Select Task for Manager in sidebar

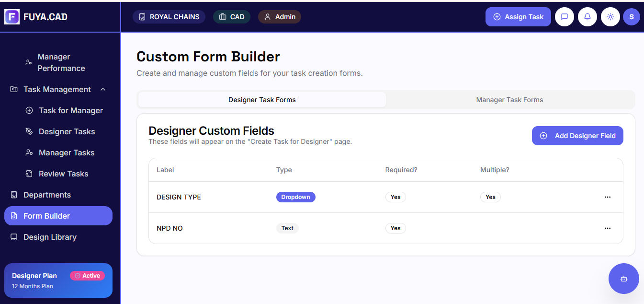pyautogui.click(x=70, y=110)
